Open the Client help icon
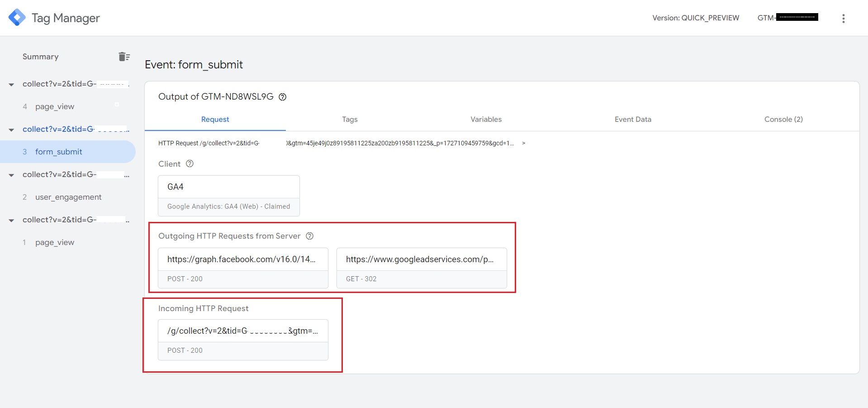Image resolution: width=868 pixels, height=408 pixels. (x=190, y=163)
